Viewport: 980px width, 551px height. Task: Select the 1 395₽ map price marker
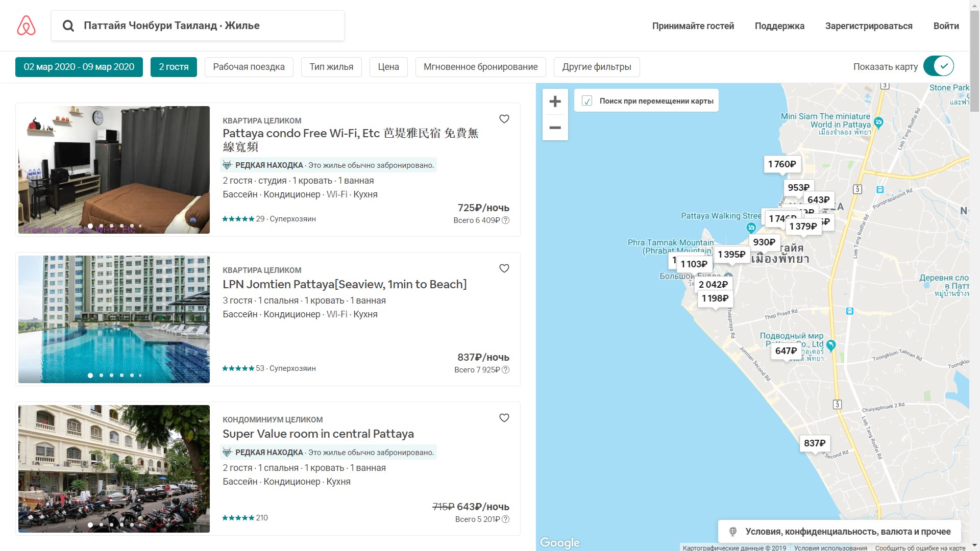tap(731, 255)
